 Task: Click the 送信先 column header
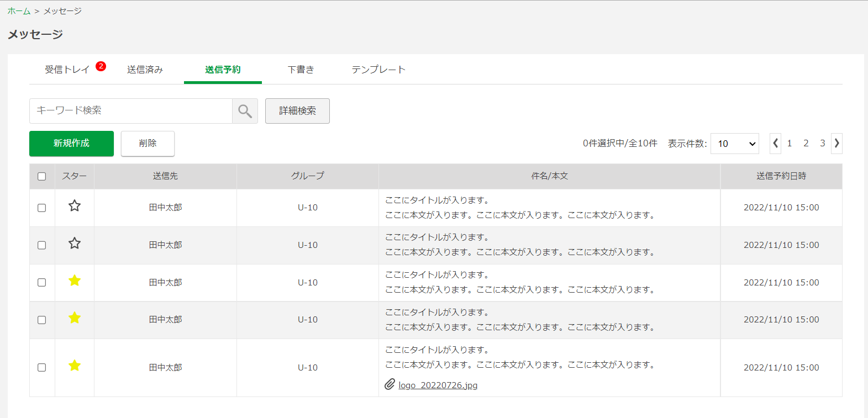pyautogui.click(x=165, y=176)
